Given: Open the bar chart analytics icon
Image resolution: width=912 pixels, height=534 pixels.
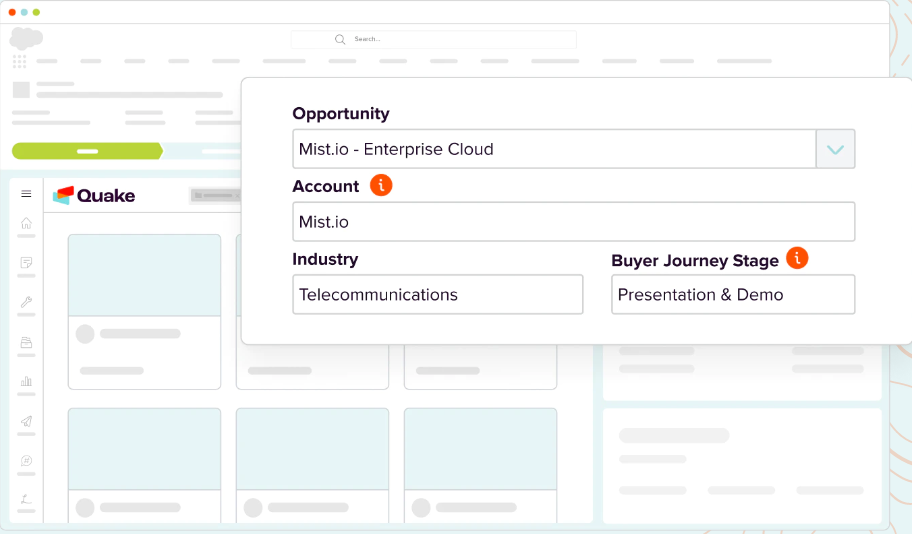Looking at the screenshot, I should (x=26, y=382).
